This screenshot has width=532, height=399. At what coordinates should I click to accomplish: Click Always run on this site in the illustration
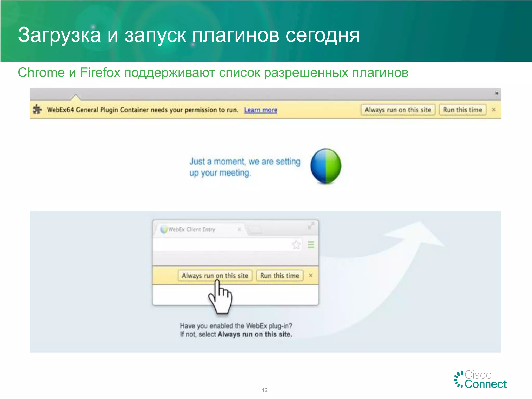pos(215,275)
